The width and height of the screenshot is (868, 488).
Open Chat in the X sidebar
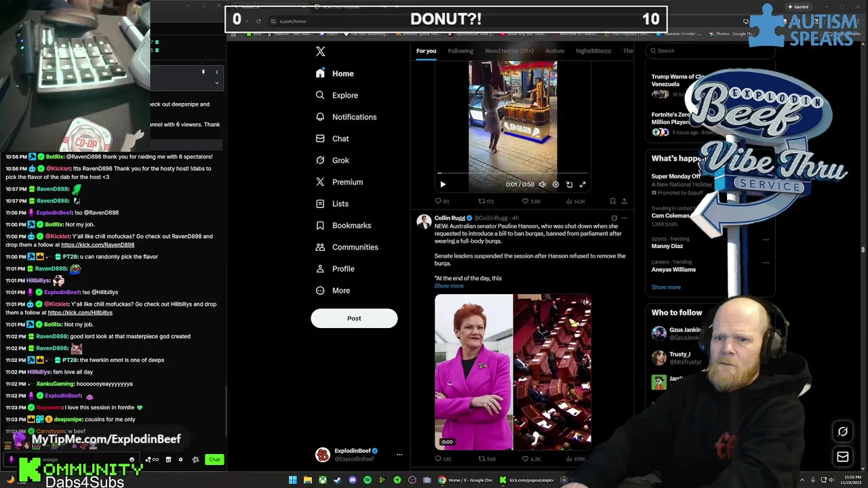click(x=332, y=138)
